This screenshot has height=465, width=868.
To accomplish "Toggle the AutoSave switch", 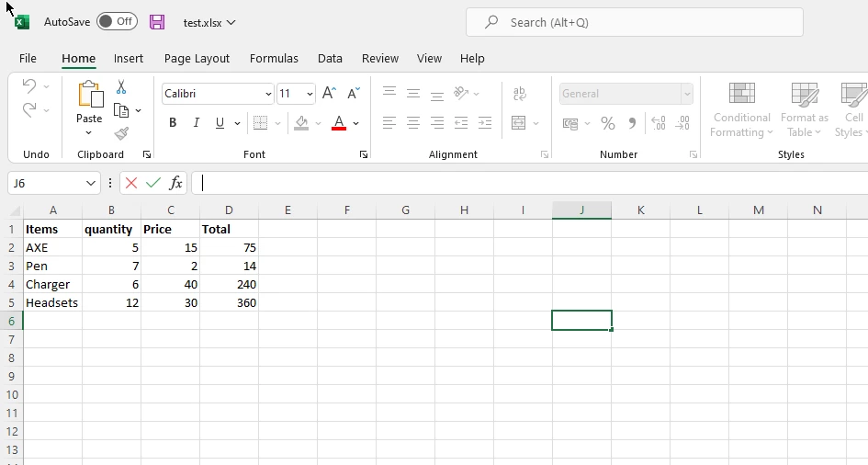I will click(x=117, y=22).
